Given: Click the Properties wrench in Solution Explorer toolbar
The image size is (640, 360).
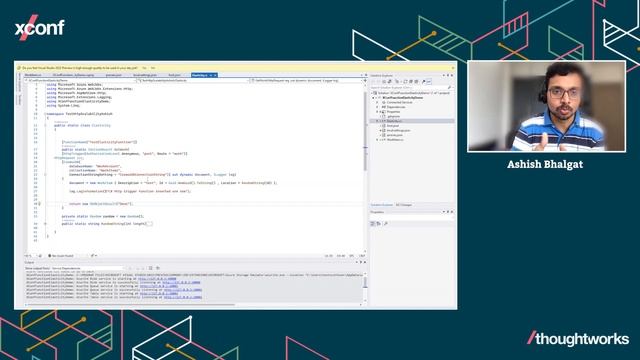Looking at the screenshot, I should point(423,82).
